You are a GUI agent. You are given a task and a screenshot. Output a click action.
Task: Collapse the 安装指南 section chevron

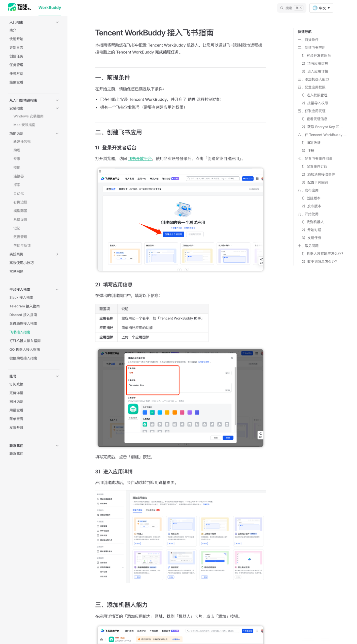(x=57, y=108)
